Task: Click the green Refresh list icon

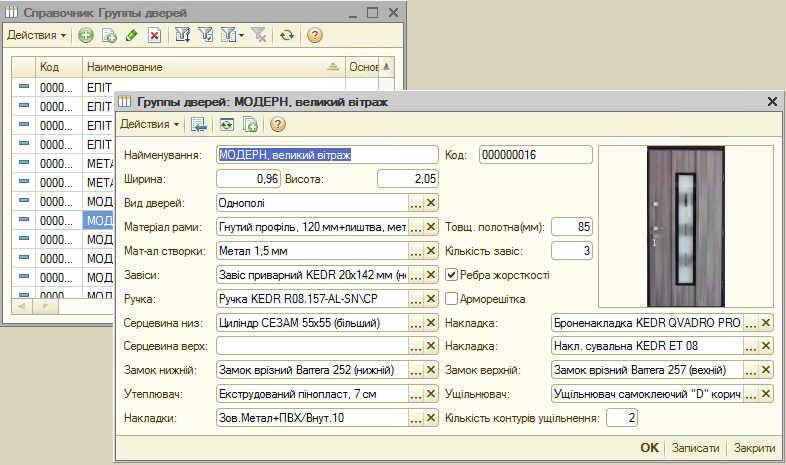Action: 287,35
